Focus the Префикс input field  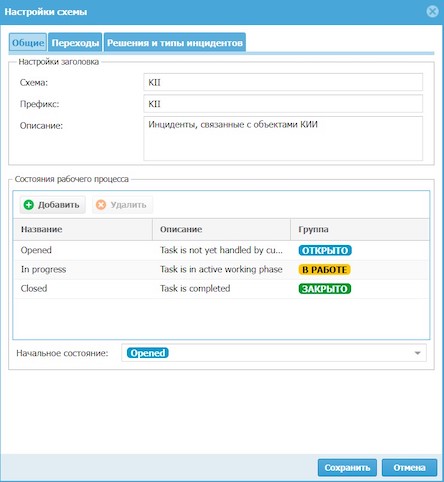coord(283,104)
